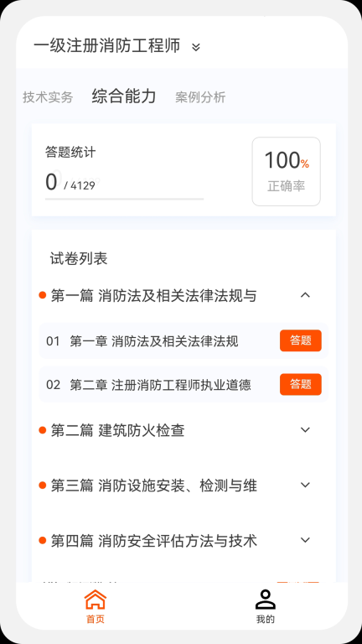
Task: Open exam type dropdown beside 一级注册消防工程师
Action: point(196,47)
